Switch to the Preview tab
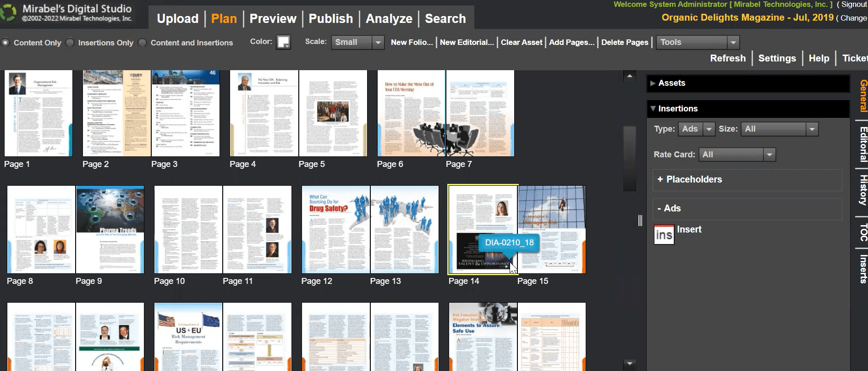 pos(273,19)
